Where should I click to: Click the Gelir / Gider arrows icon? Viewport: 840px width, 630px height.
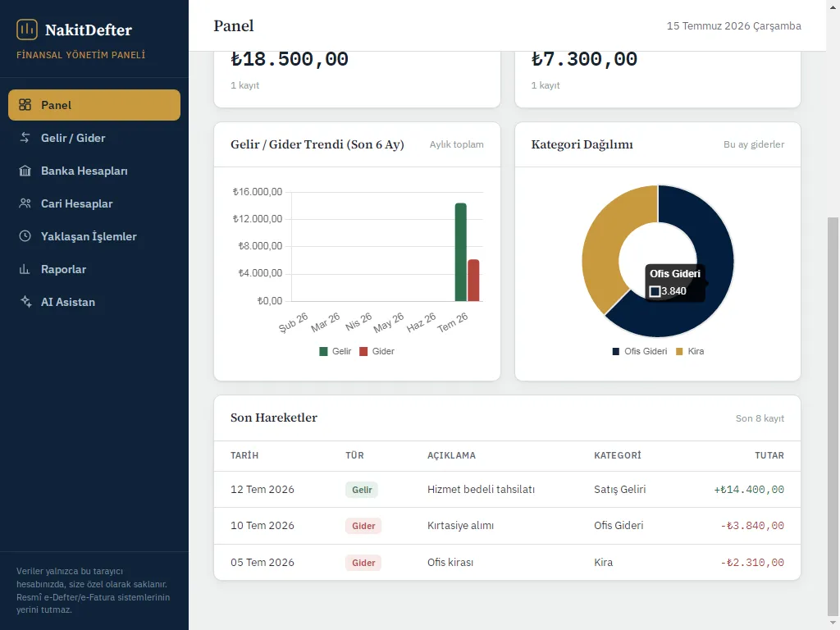coord(25,138)
